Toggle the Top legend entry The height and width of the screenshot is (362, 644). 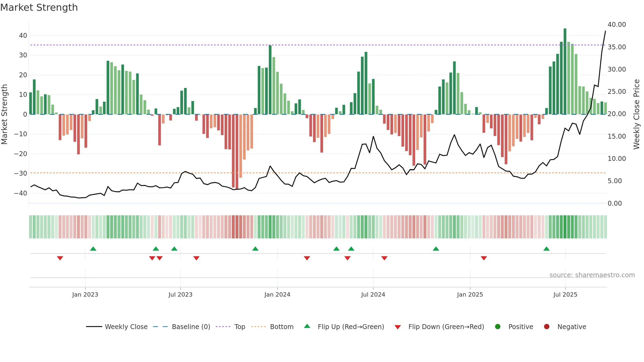(230, 327)
